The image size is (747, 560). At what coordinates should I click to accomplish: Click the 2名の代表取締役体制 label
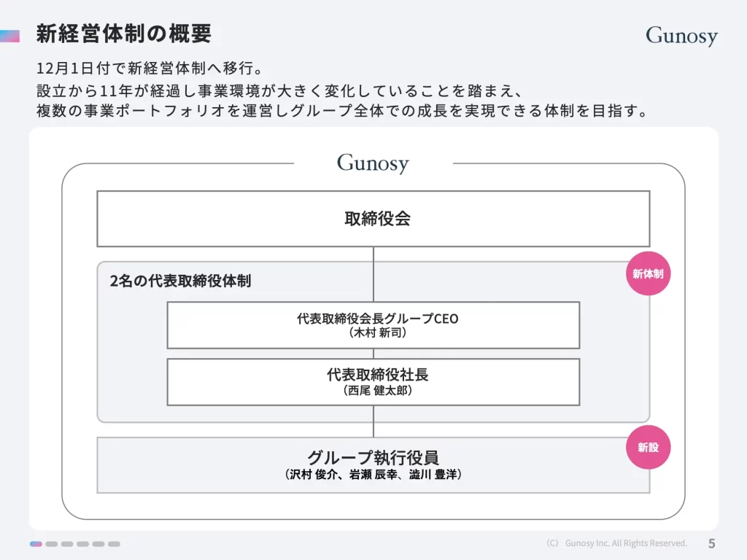tap(180, 281)
